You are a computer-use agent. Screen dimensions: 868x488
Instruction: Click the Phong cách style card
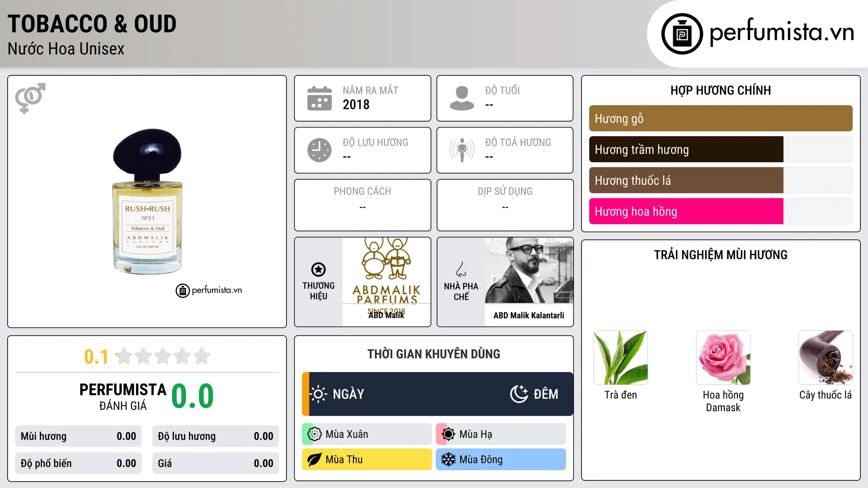pyautogui.click(x=363, y=205)
